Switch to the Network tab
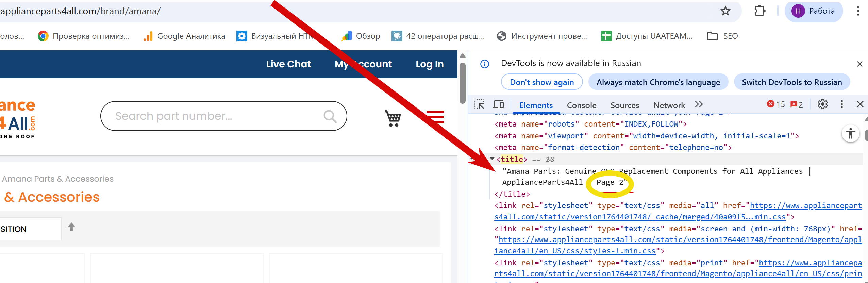 (669, 105)
